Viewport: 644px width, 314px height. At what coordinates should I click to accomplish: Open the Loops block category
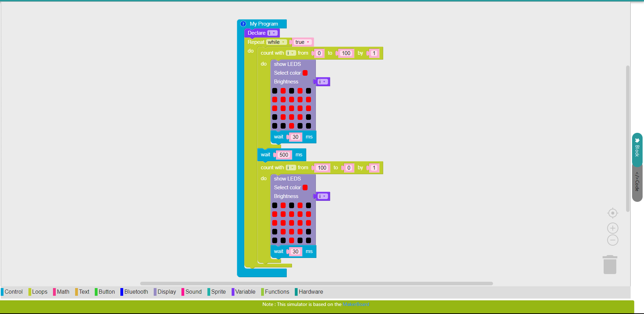pos(39,292)
